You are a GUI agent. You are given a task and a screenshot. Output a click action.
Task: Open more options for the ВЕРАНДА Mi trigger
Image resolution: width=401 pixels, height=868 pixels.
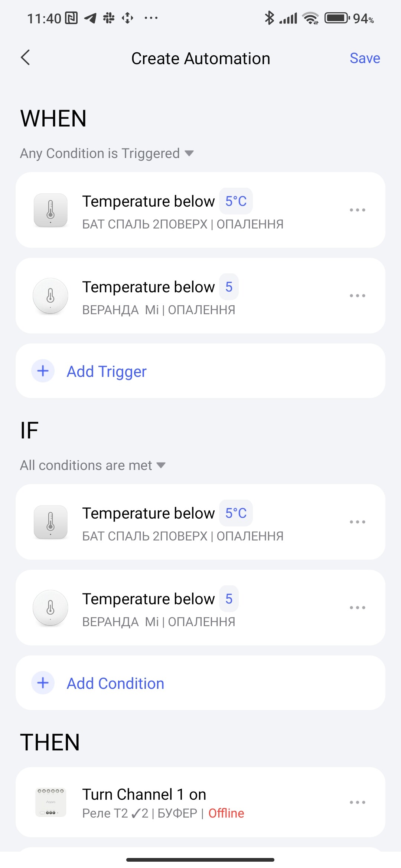click(x=357, y=296)
